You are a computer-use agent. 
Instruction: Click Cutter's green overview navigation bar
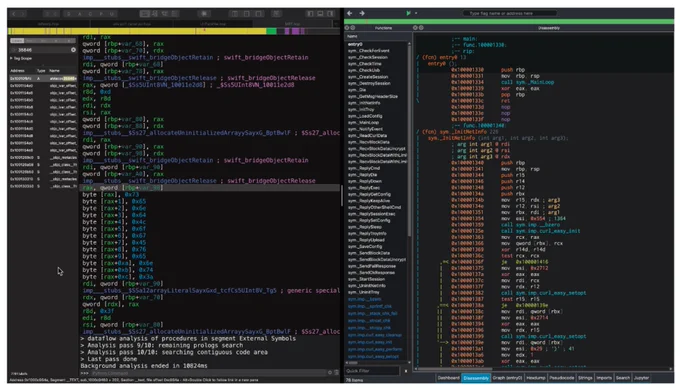pyautogui.click(x=509, y=21)
